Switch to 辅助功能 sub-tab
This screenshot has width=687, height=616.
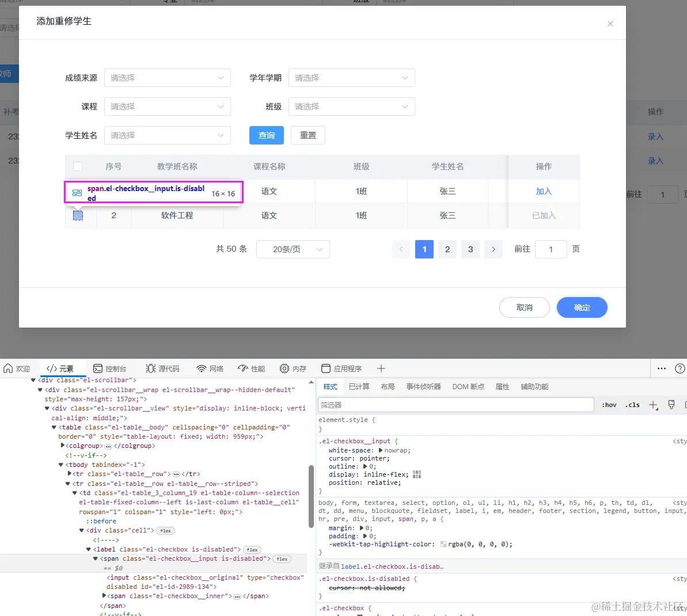pyautogui.click(x=534, y=387)
